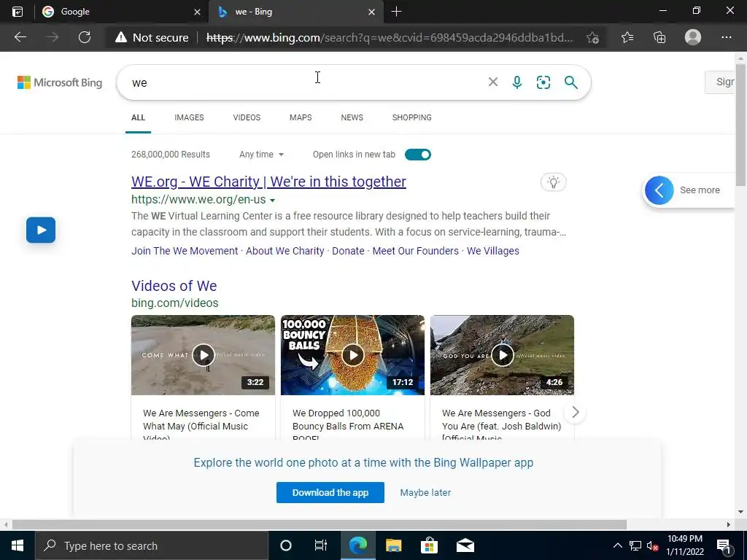
Task: Open About We Charity sitelink
Action: click(285, 251)
